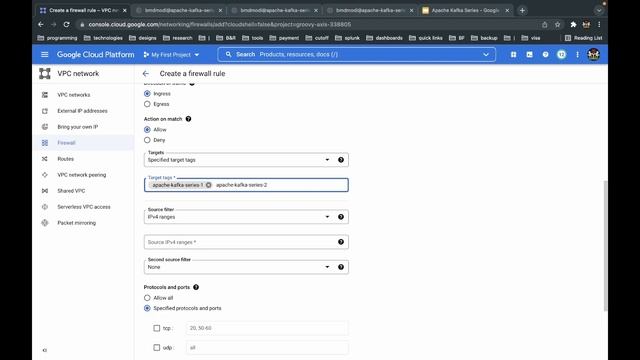Show help for Source filter
This screenshot has height=360, width=640.
(341, 217)
